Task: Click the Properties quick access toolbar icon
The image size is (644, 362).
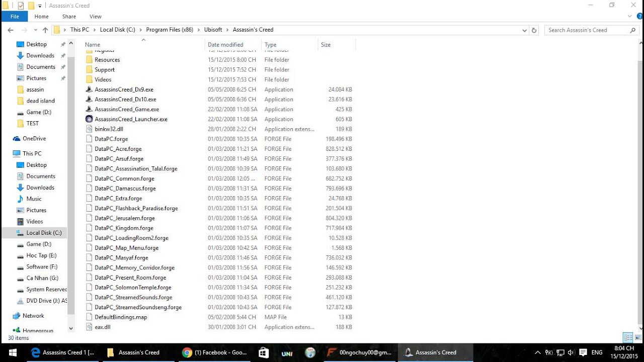Action: pyautogui.click(x=21, y=6)
